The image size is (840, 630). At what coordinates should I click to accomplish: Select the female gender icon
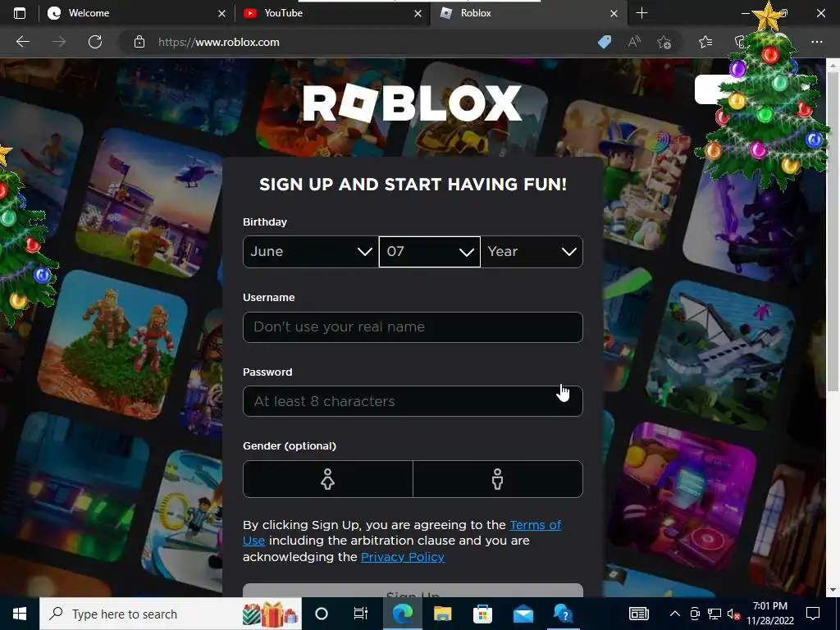click(328, 479)
